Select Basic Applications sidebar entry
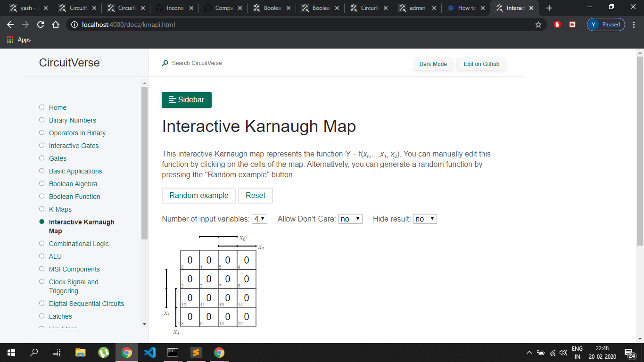This screenshot has height=362, width=644. click(75, 171)
